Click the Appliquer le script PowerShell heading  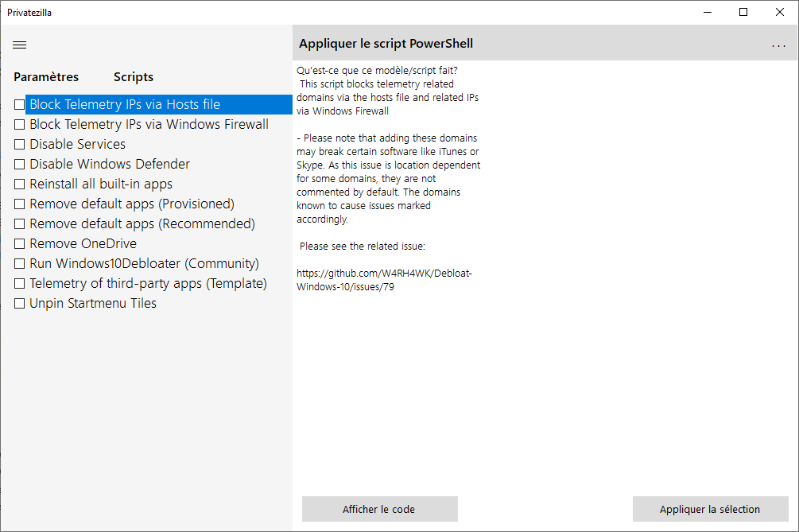(x=386, y=44)
